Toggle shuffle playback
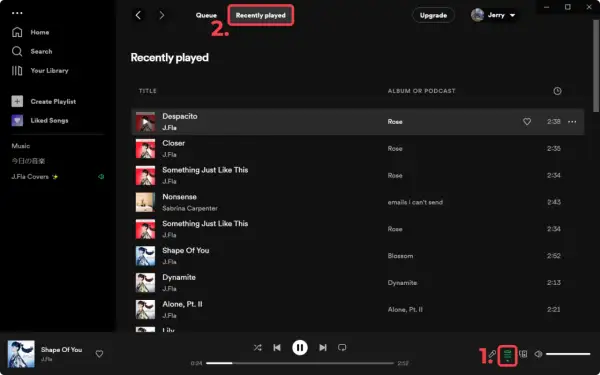 pyautogui.click(x=258, y=347)
